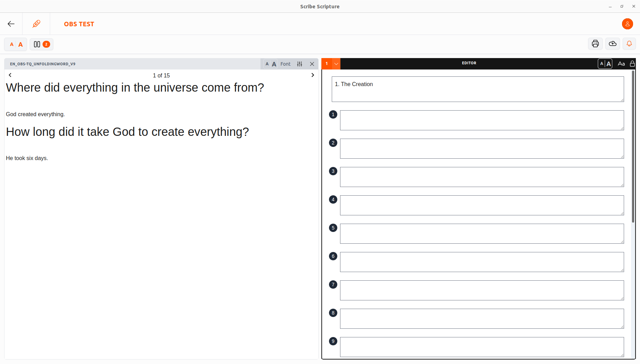Viewport: 640px width, 364px height.
Task: Open notifications bell icon
Action: pos(629,44)
